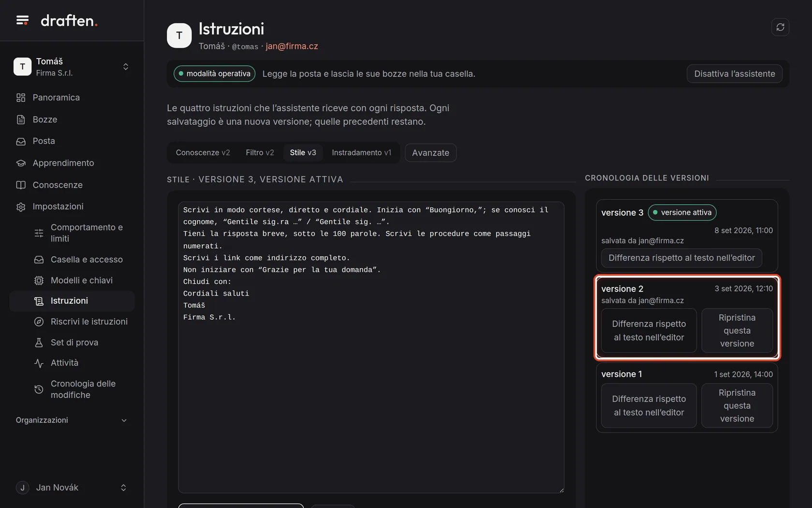
Task: Open Set di prova
Action: point(72,343)
